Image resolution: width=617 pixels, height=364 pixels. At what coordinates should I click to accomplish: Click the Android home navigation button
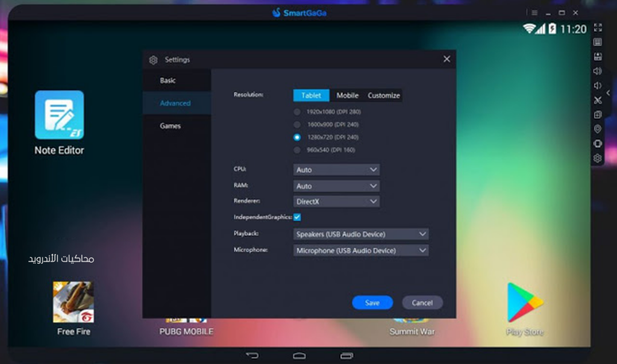299,356
